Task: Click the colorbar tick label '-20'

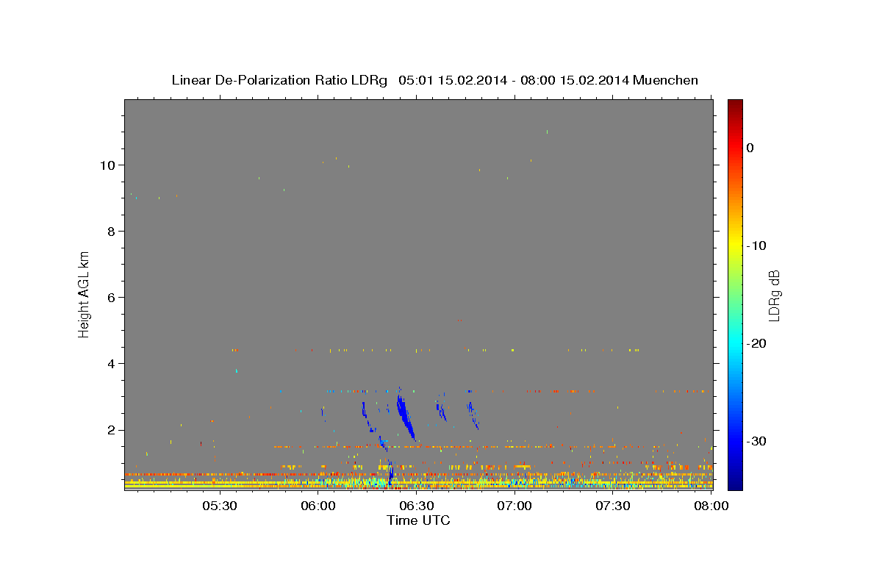Action: (x=757, y=343)
